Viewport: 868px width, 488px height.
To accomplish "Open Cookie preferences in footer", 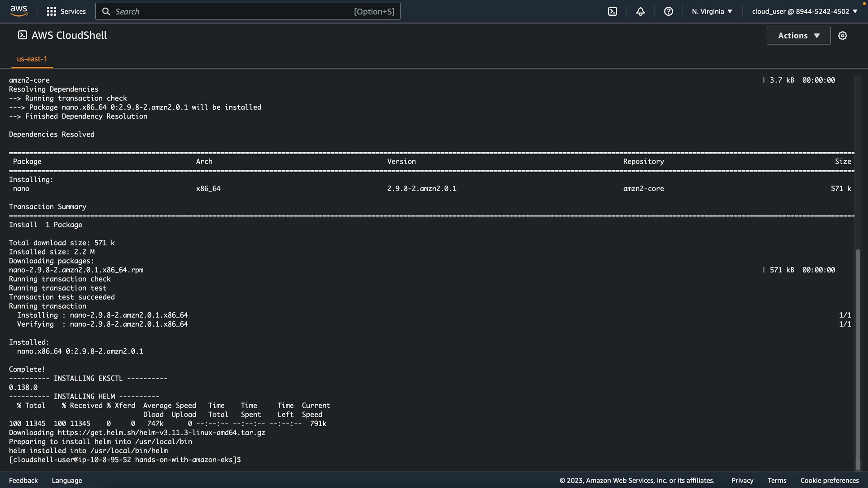I will (829, 480).
